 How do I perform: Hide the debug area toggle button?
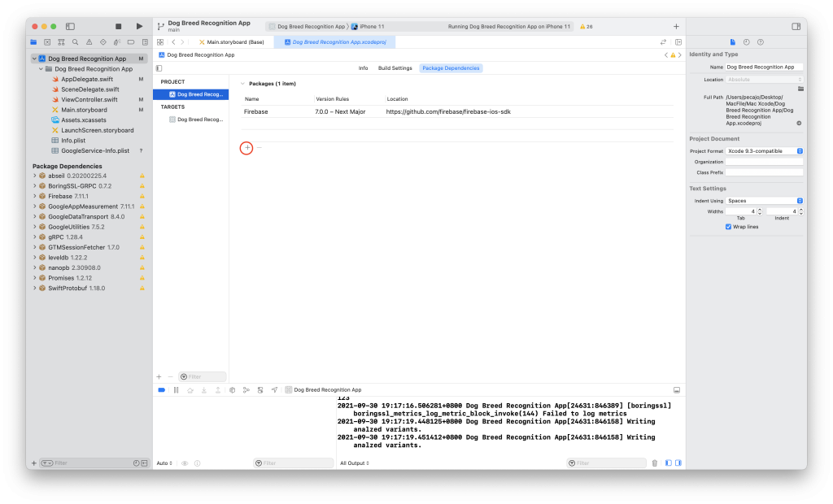point(677,390)
